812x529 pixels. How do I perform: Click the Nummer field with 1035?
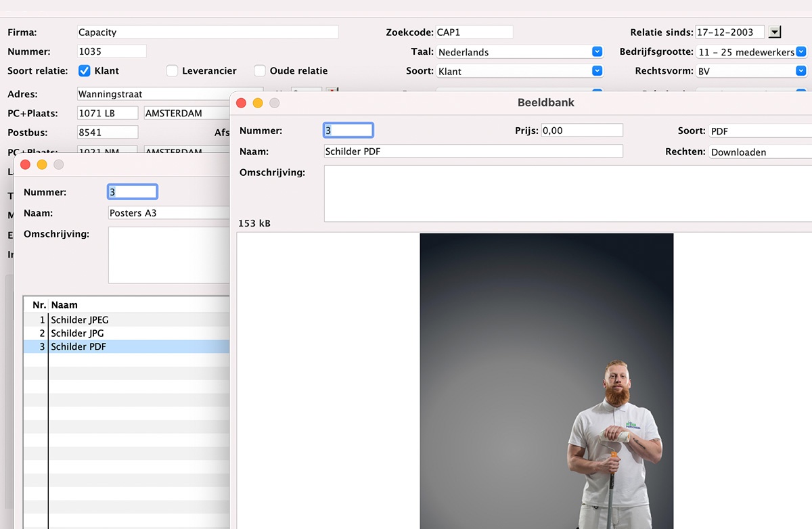pos(112,51)
